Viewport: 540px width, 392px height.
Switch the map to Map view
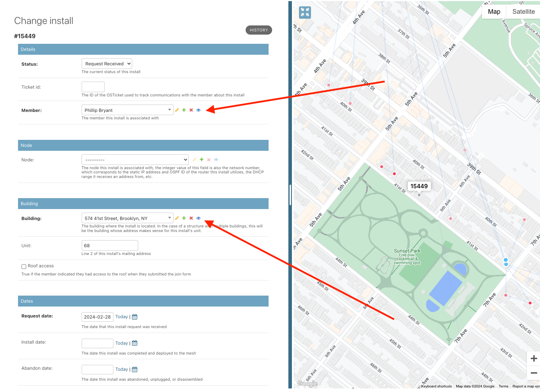(x=494, y=12)
